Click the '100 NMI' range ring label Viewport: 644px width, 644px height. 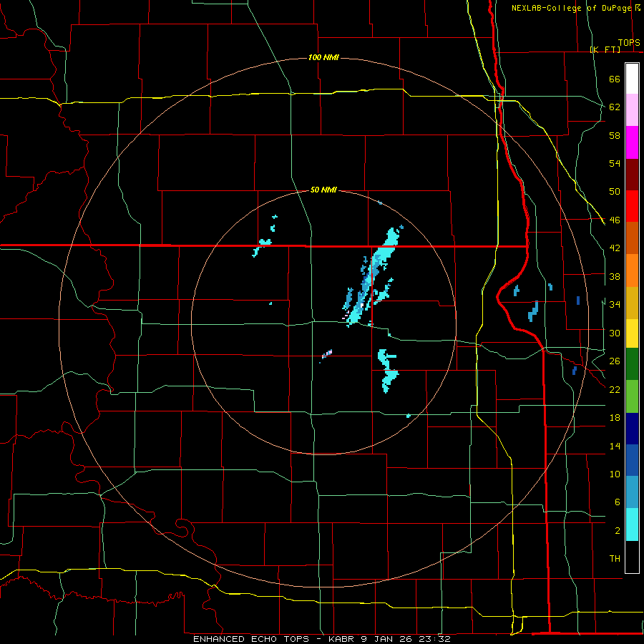(x=323, y=57)
